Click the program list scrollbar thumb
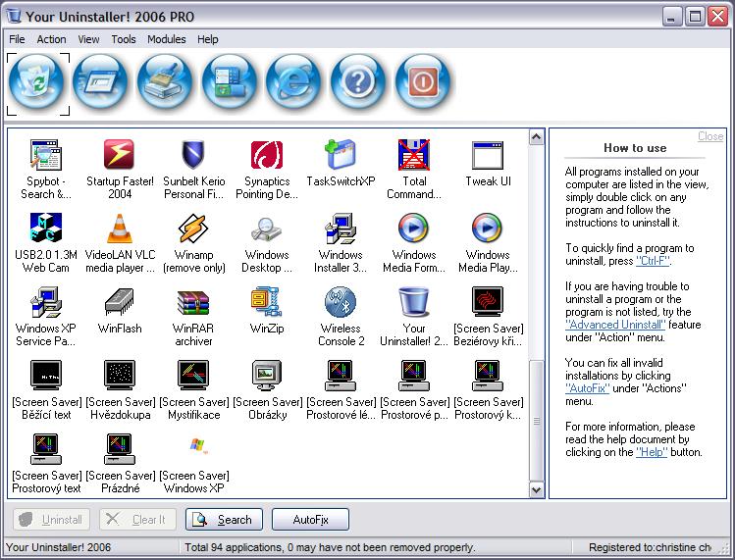This screenshot has width=735, height=560. click(x=536, y=421)
